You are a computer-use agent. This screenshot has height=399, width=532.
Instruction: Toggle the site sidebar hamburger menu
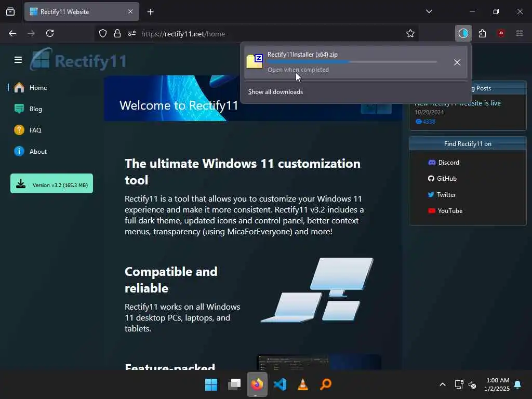pos(18,60)
